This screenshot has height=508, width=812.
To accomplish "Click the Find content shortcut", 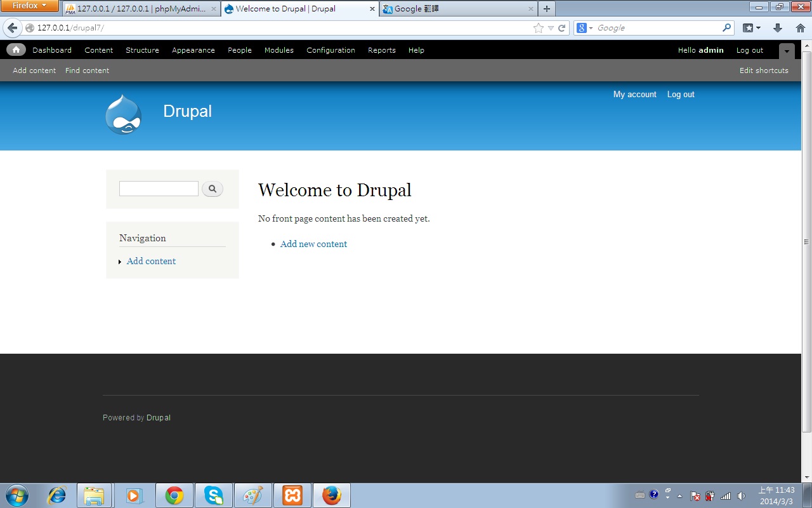I will 87,70.
